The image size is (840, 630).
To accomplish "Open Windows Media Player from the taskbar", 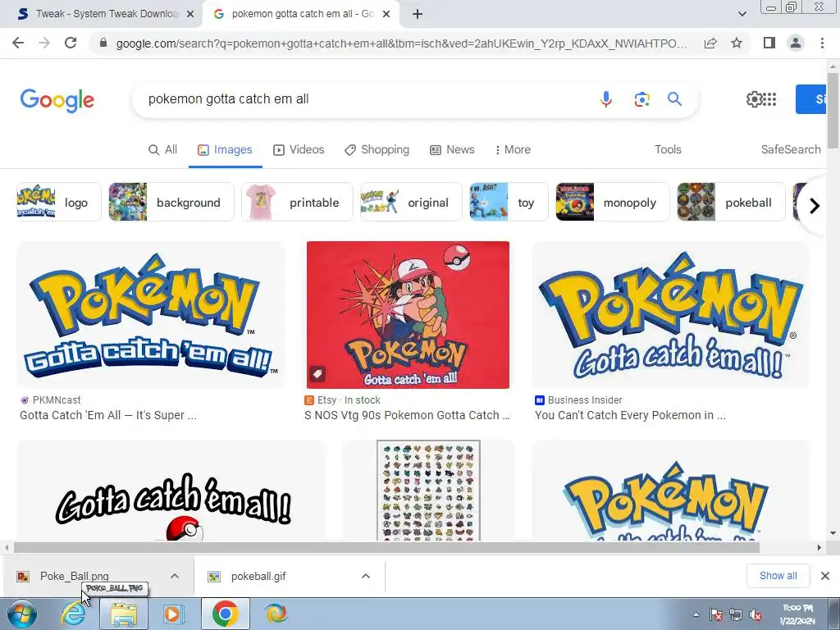I will 172,614.
